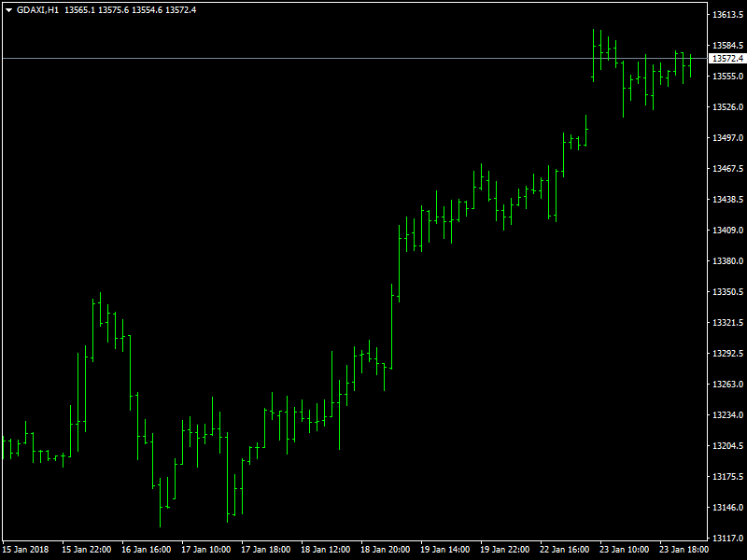The image size is (747, 560).
Task: Click the 13438.5 price axis label
Action: 727,200
